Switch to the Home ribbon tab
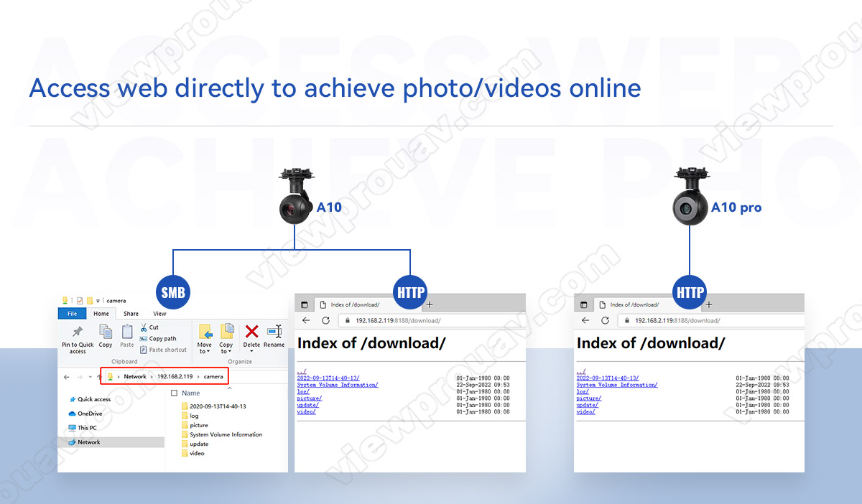 coord(101,314)
